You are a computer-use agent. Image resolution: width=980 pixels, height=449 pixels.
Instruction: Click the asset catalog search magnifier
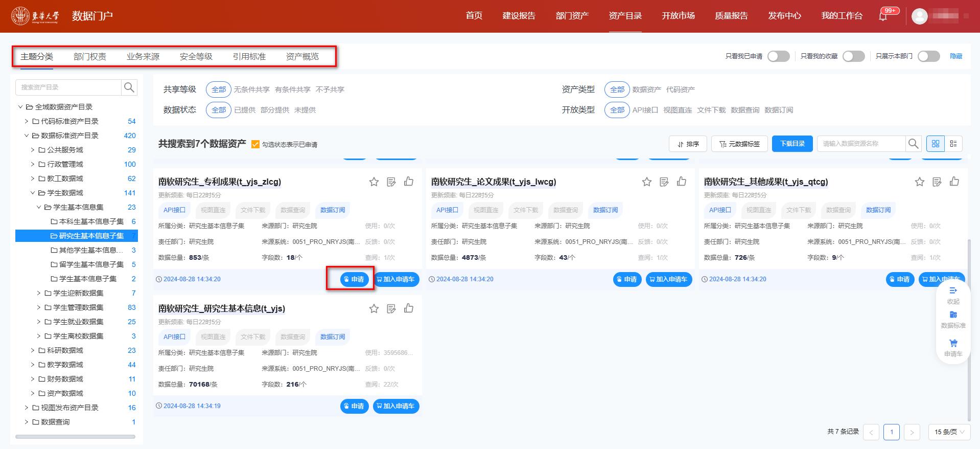coord(129,87)
